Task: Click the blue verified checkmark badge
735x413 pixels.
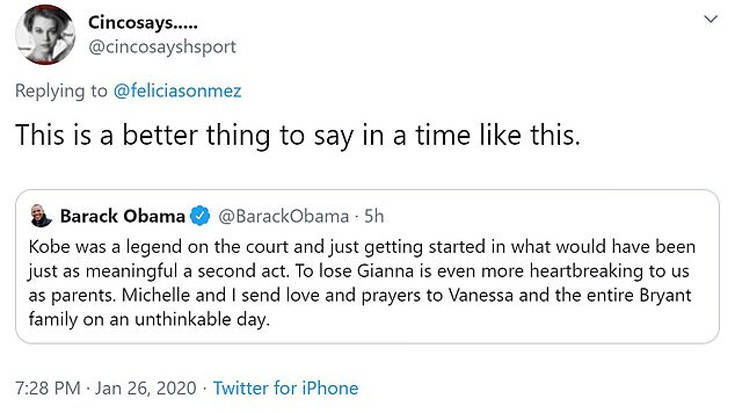Action: click(199, 216)
